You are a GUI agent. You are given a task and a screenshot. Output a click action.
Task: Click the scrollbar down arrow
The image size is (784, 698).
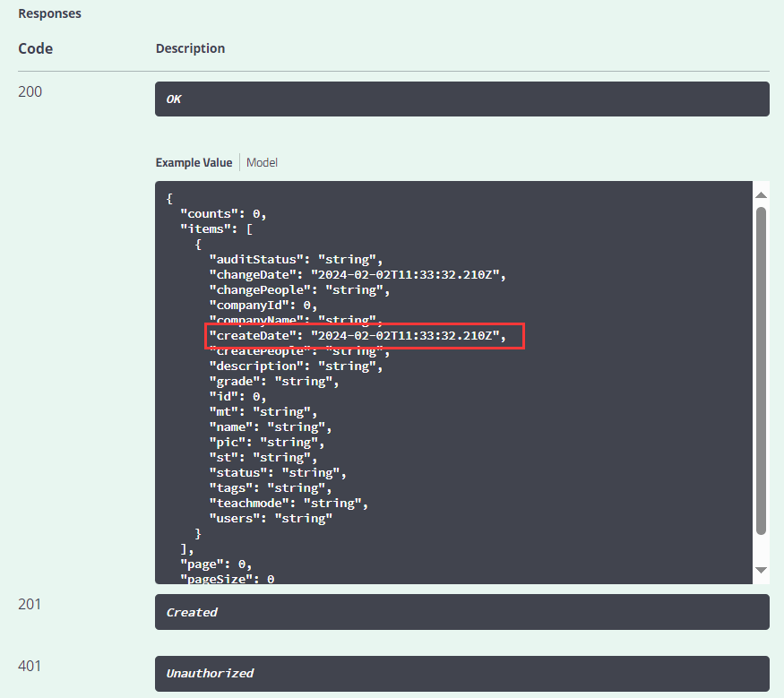(x=761, y=570)
